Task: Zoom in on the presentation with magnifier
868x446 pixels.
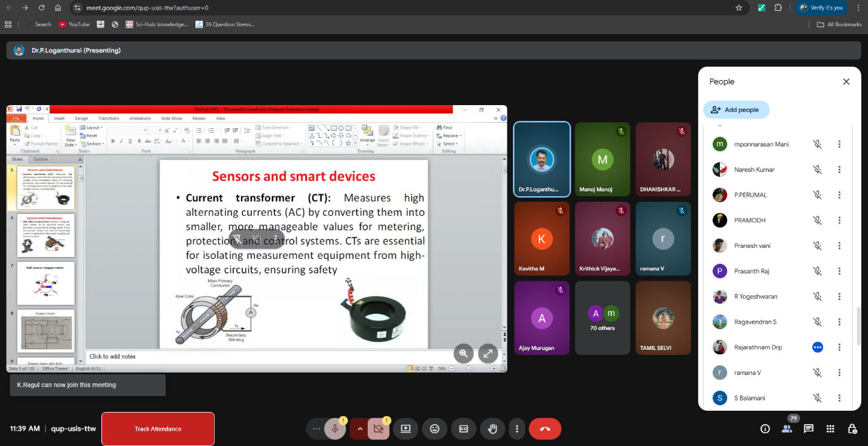Action: [x=464, y=353]
